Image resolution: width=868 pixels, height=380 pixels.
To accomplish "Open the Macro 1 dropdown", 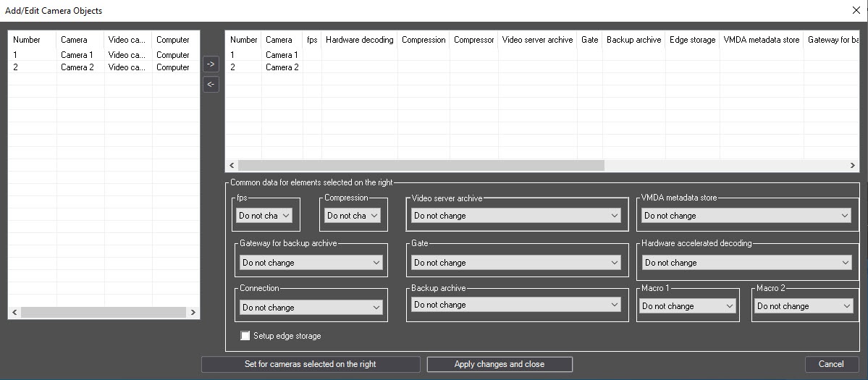I will pyautogui.click(x=688, y=306).
